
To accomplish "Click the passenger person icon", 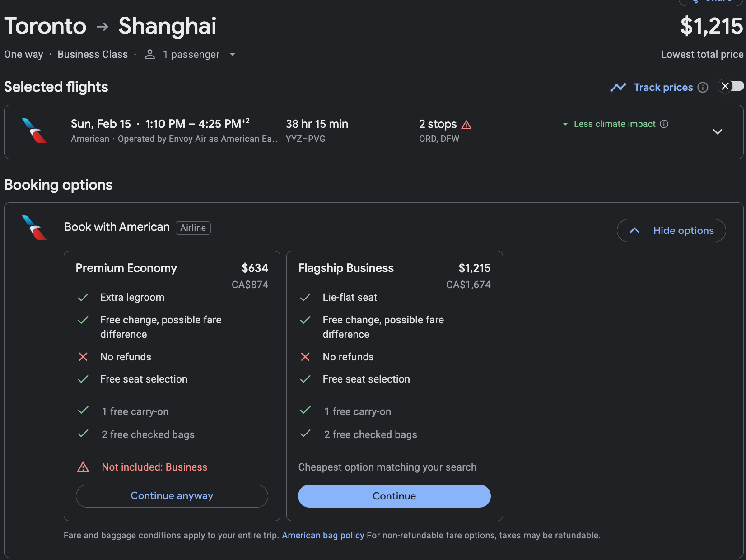I will point(149,54).
